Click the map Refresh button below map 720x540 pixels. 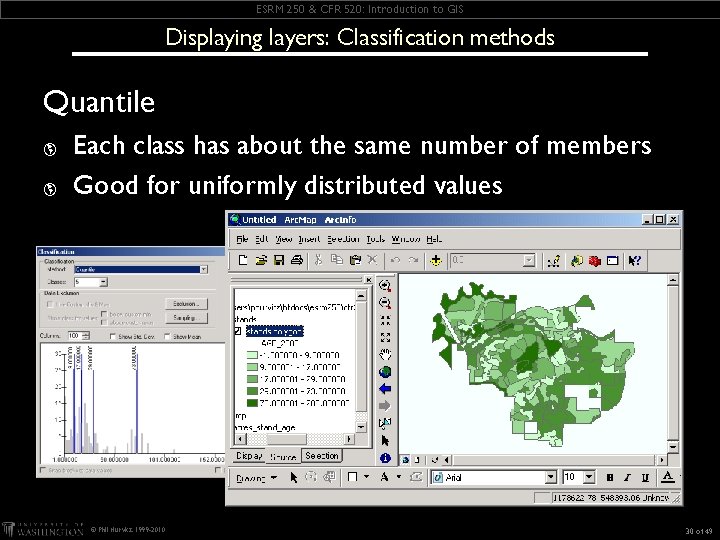435,460
